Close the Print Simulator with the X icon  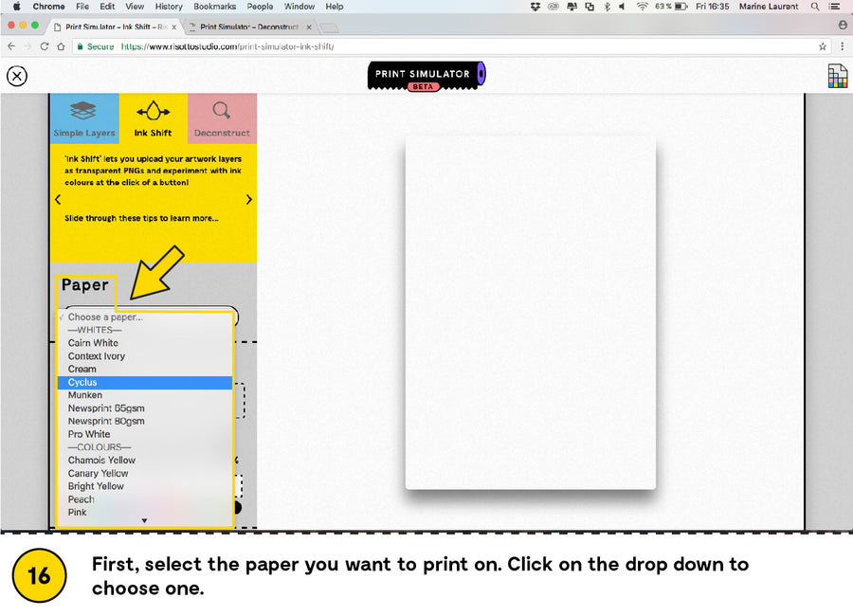[16, 76]
